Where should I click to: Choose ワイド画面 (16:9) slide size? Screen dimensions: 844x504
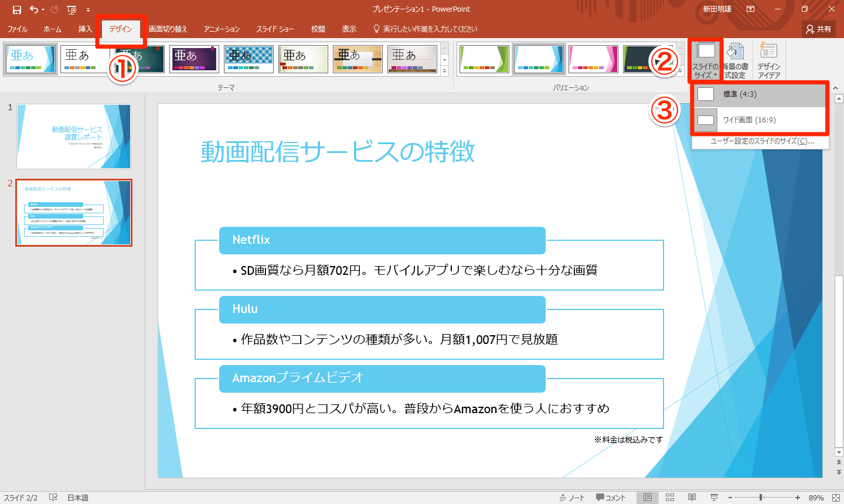(x=760, y=120)
